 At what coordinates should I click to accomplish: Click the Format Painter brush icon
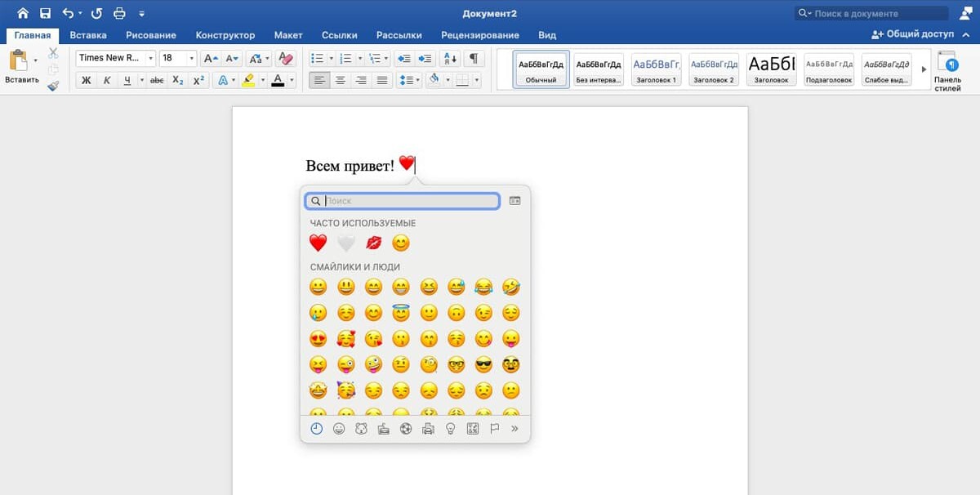(53, 84)
